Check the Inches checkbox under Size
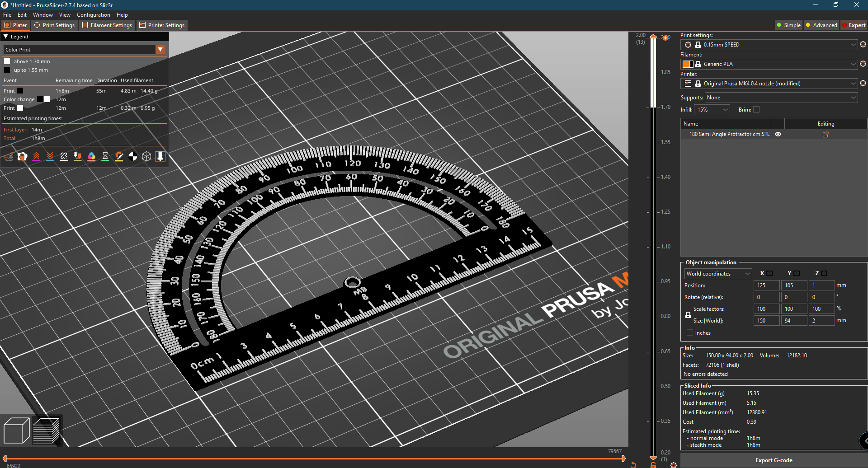 (689, 332)
